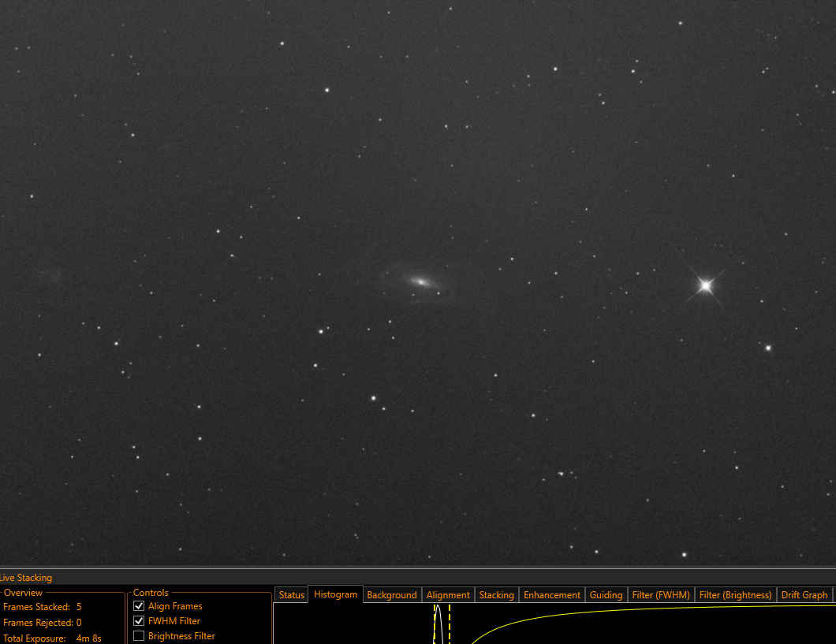This screenshot has width=836, height=644.
Task: Toggle the Align Frames checkbox
Action: coord(139,605)
